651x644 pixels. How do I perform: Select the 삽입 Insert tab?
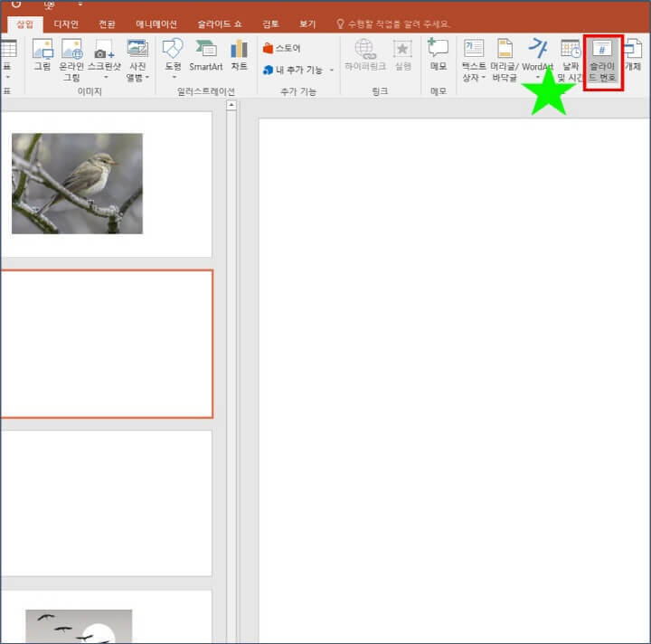click(x=25, y=24)
